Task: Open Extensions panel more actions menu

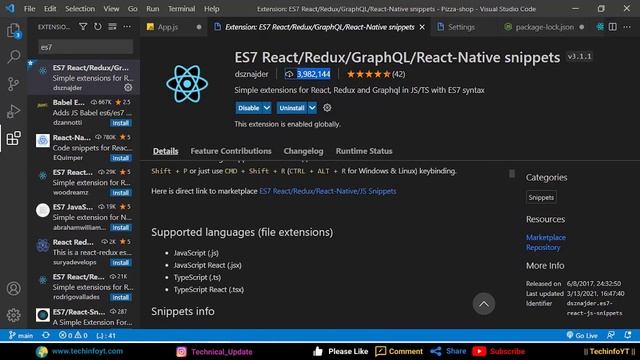Action: pyautogui.click(x=127, y=27)
